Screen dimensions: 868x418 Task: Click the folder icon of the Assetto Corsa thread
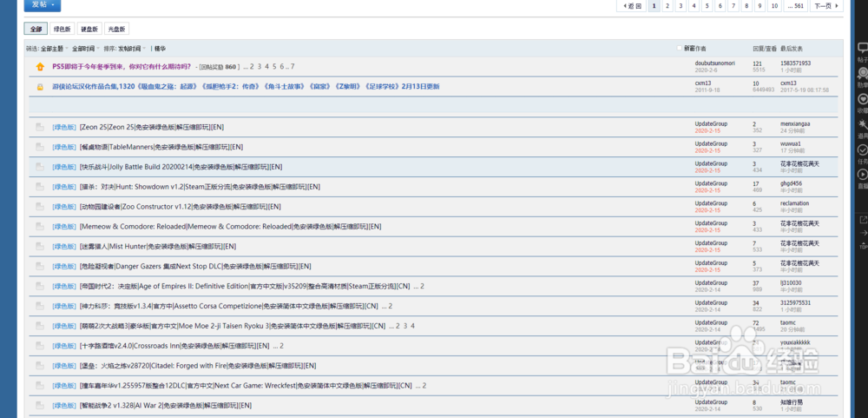40,306
